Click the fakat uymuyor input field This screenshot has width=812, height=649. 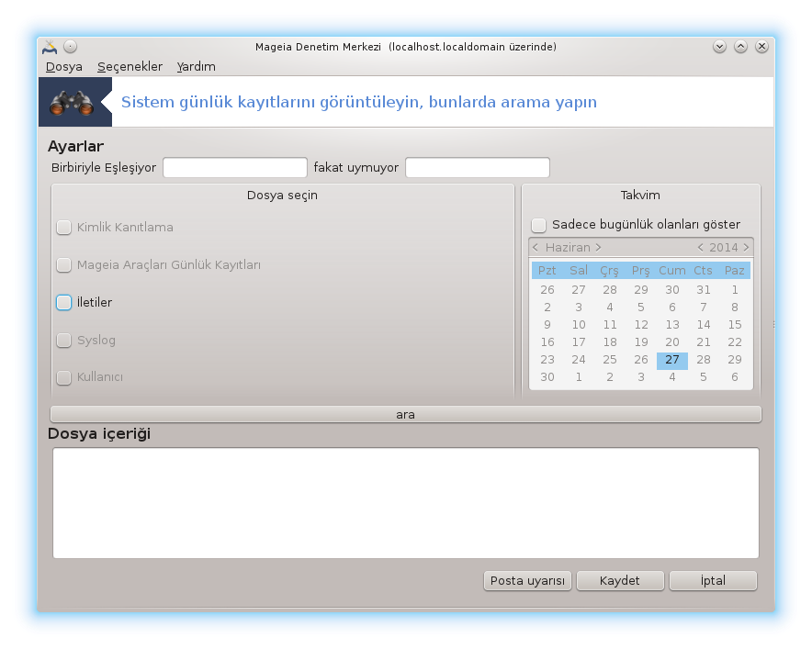(x=478, y=168)
